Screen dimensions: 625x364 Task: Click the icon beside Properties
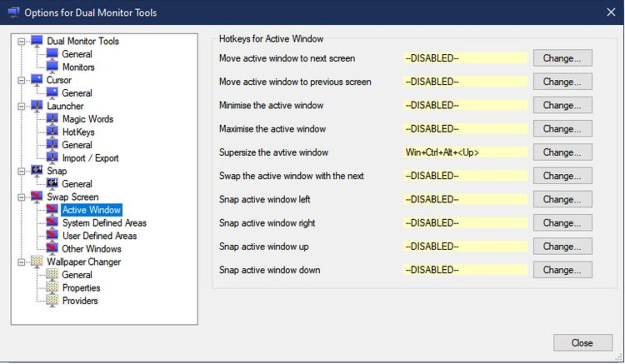(x=52, y=288)
